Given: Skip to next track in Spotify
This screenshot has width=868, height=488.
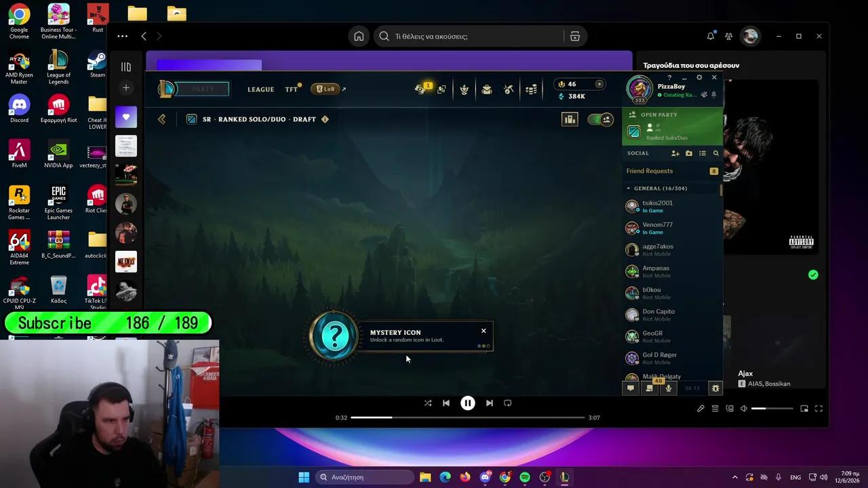Looking at the screenshot, I should pyautogui.click(x=489, y=403).
